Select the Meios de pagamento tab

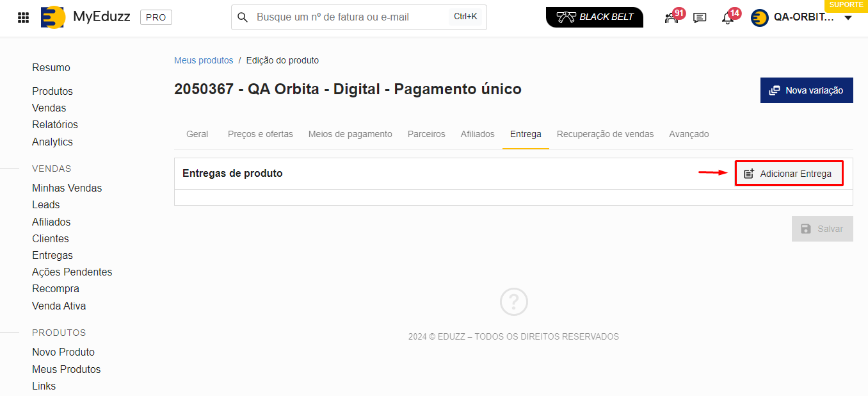point(350,134)
